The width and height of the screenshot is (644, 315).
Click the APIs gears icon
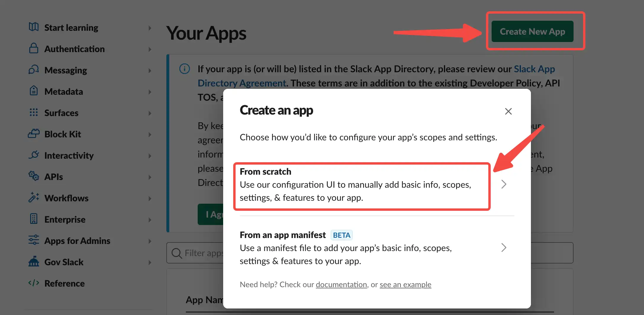34,176
